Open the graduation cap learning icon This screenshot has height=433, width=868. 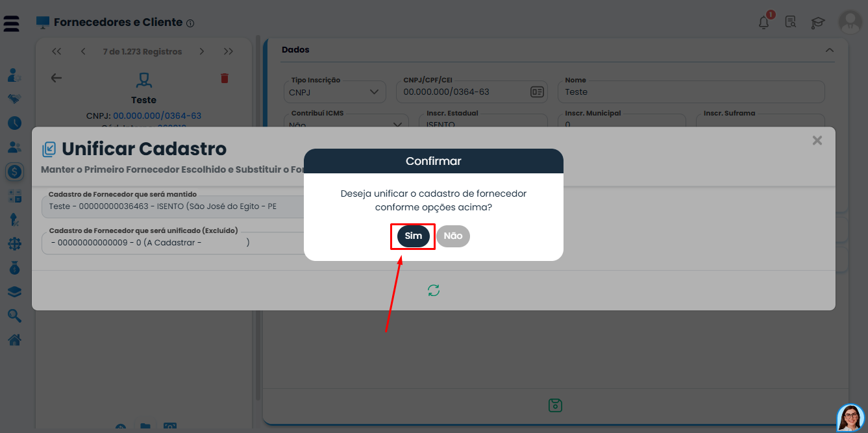click(x=817, y=21)
